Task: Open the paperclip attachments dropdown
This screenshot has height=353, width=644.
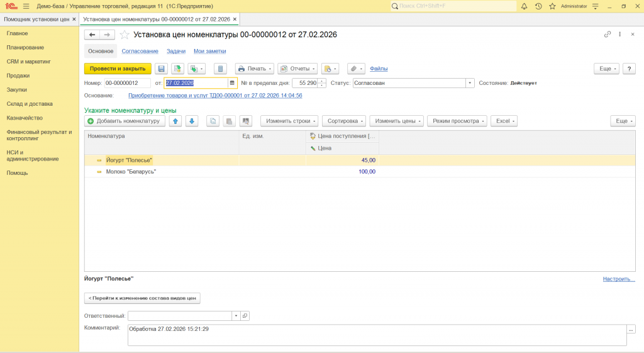Action: (x=356, y=69)
